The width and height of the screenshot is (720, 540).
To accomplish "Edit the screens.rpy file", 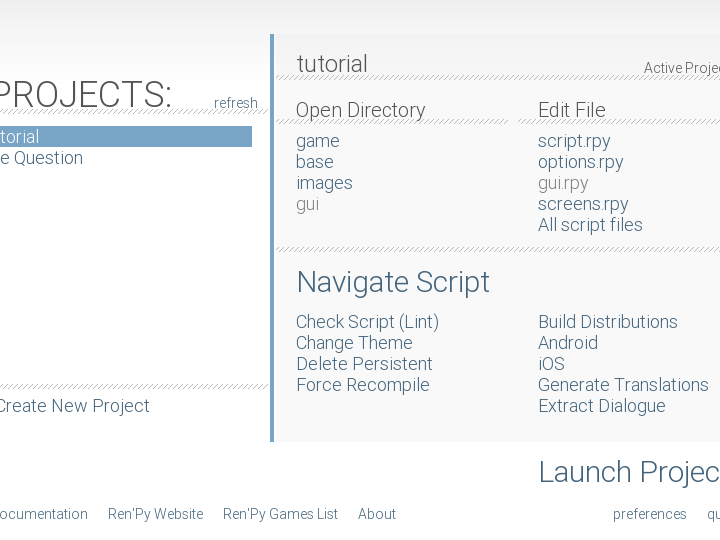I will 583,204.
